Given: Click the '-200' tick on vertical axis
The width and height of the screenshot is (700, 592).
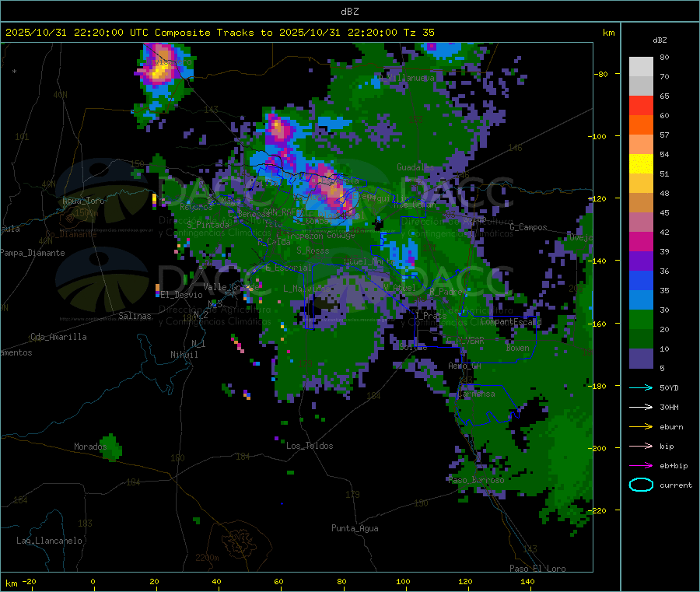Looking at the screenshot, I should pos(597,448).
